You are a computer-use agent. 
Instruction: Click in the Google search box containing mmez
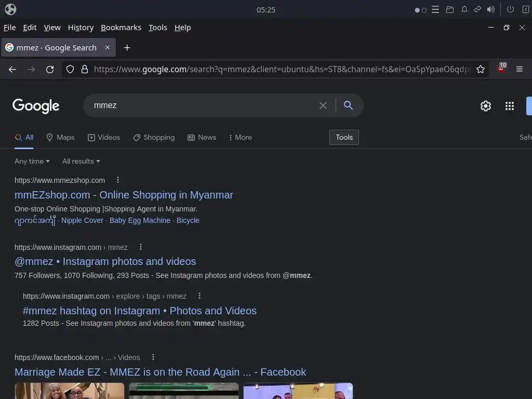click(204, 105)
